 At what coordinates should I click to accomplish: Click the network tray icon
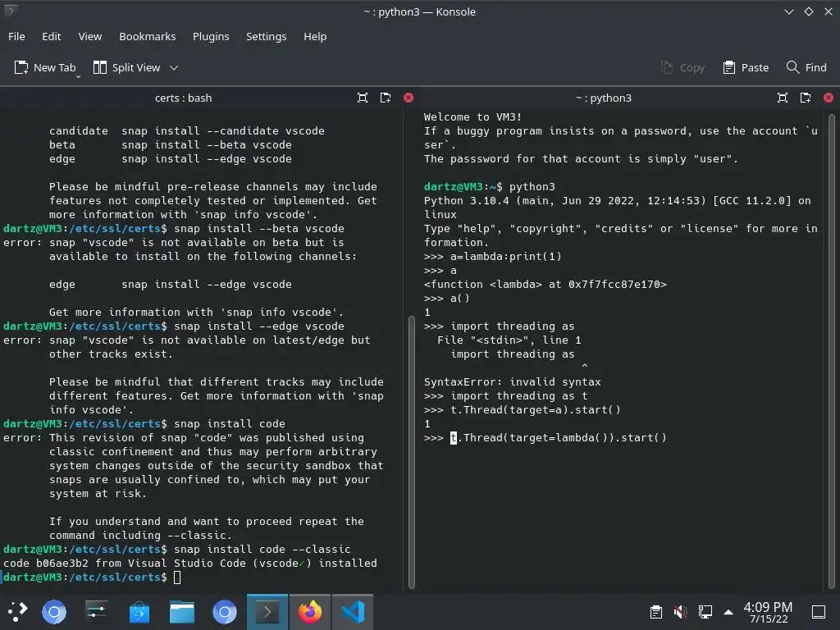pyautogui.click(x=705, y=612)
